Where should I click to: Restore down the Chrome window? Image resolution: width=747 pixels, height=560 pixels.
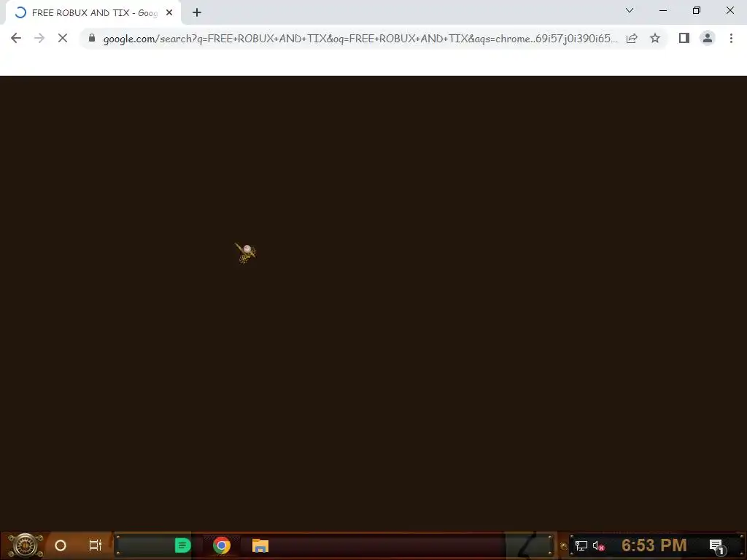point(697,10)
